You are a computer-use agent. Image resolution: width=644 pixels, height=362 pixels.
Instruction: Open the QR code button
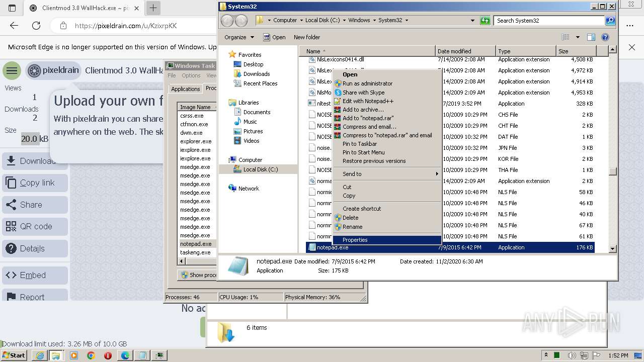pyautogui.click(x=35, y=226)
